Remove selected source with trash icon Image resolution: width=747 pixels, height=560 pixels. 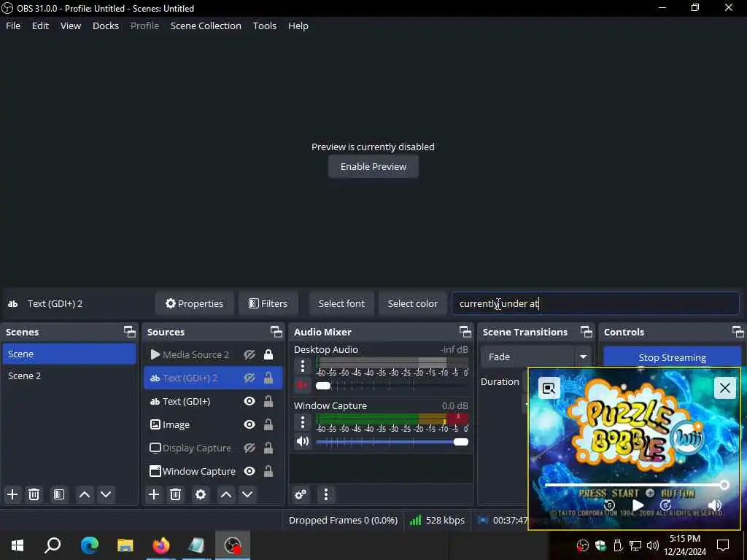[175, 494]
